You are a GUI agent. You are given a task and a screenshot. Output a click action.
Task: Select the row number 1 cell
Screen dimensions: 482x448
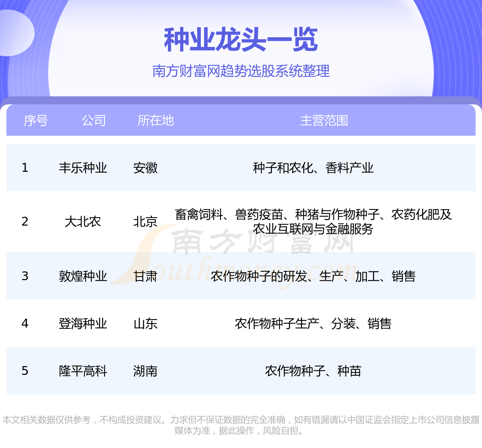point(25,168)
